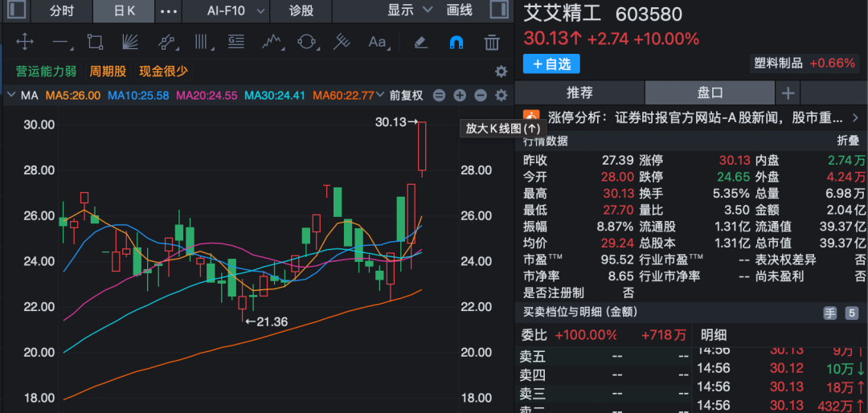Select the circle cycle drawing tool

[x=307, y=42]
